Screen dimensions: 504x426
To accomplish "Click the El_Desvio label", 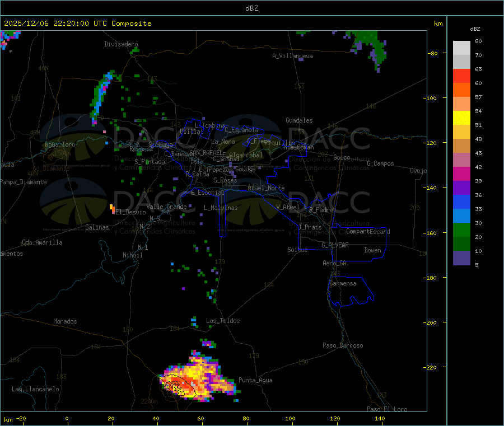I will tap(131, 212).
